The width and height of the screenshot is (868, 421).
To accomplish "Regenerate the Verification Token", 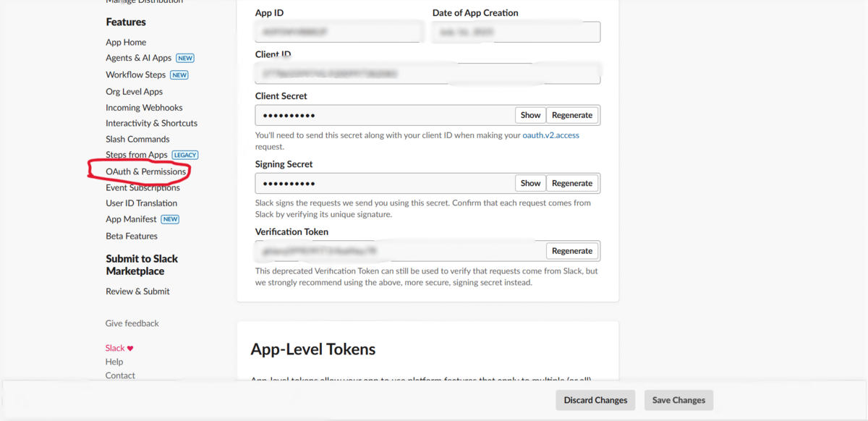I will tap(572, 251).
